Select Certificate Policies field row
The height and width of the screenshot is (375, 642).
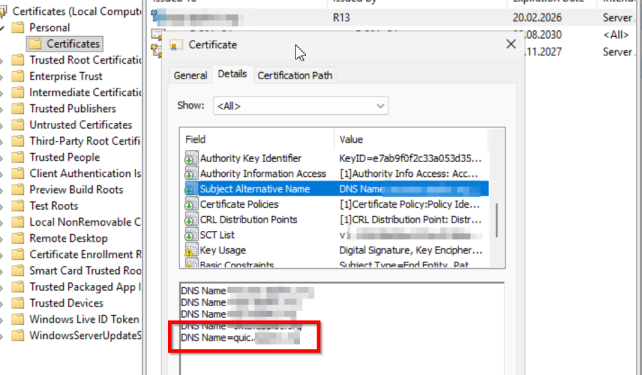pyautogui.click(x=336, y=204)
